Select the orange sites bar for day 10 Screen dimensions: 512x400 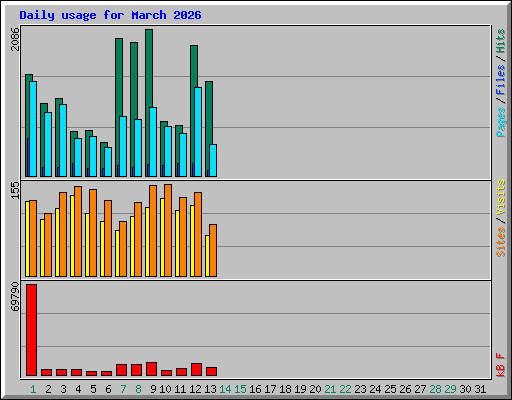(x=168, y=230)
